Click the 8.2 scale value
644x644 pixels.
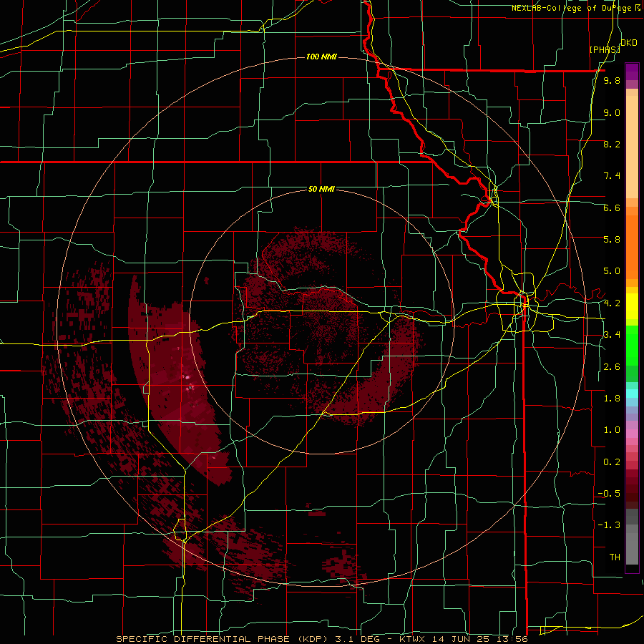pyautogui.click(x=612, y=144)
